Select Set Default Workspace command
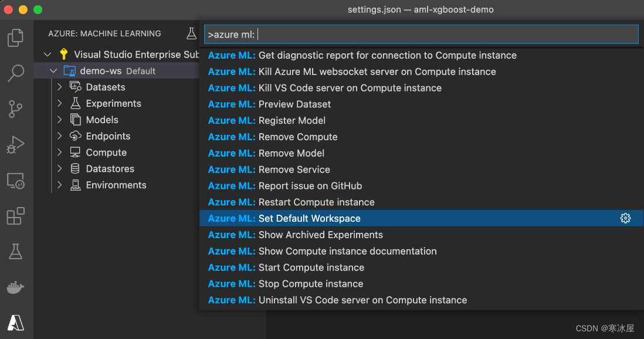 click(309, 219)
